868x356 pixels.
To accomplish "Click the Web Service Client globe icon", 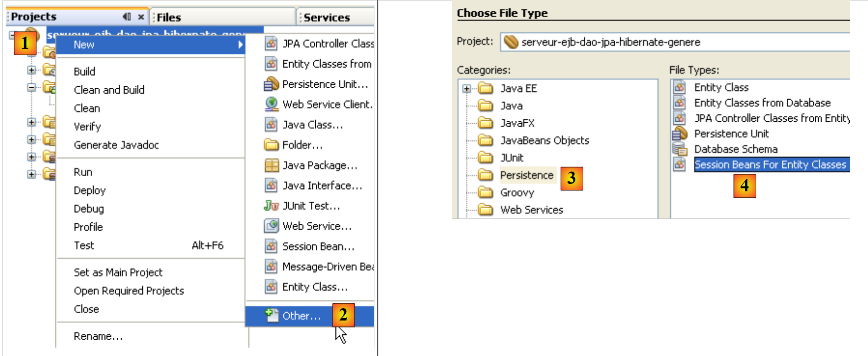I will [x=271, y=104].
